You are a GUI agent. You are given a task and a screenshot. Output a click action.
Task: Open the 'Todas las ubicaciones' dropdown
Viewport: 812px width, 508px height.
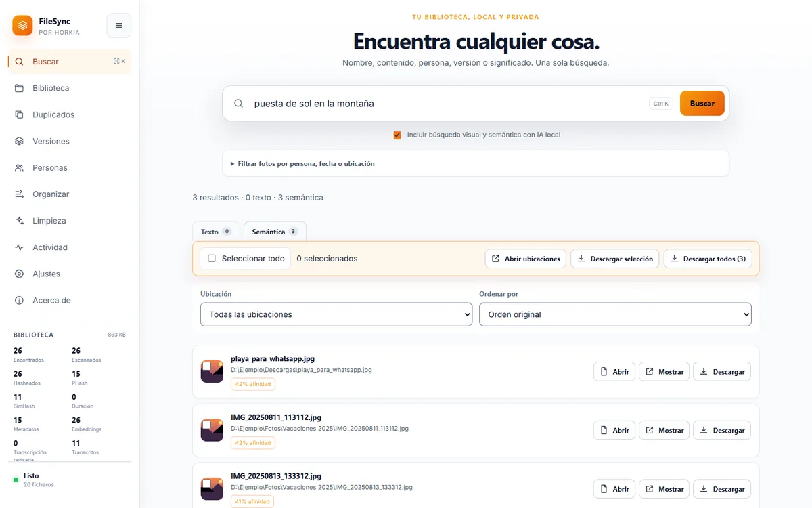[336, 314]
